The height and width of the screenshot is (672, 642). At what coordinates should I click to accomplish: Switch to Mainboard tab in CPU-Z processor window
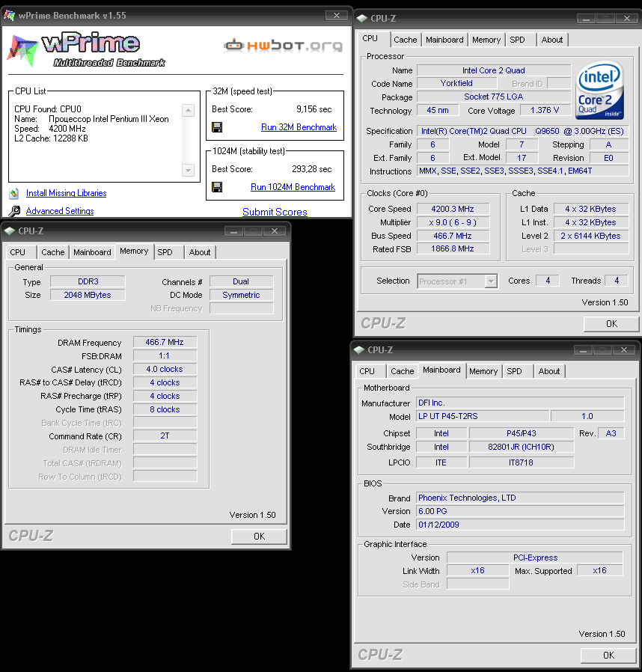coord(444,40)
